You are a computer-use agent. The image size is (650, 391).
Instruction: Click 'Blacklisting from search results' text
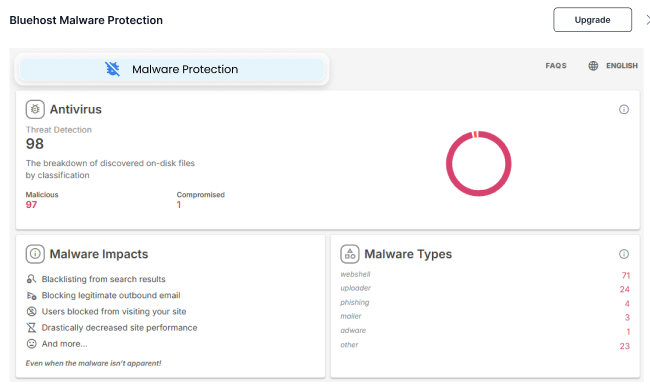click(x=103, y=279)
